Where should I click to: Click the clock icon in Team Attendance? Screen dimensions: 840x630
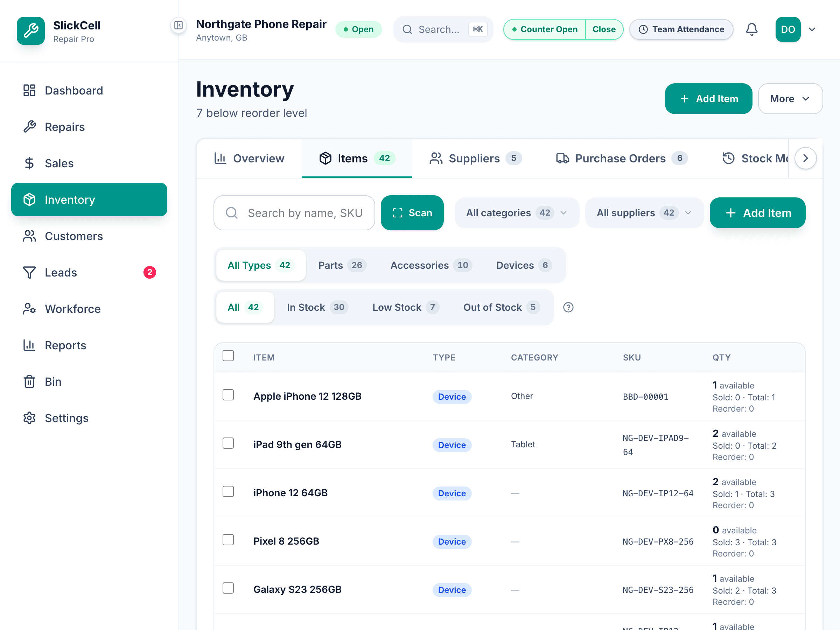pos(643,29)
